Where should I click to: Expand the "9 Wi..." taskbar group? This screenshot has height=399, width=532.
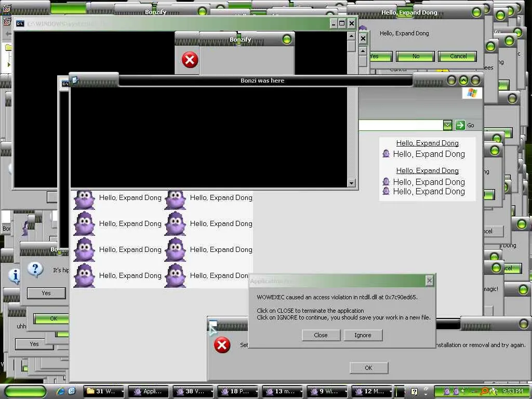point(327,392)
